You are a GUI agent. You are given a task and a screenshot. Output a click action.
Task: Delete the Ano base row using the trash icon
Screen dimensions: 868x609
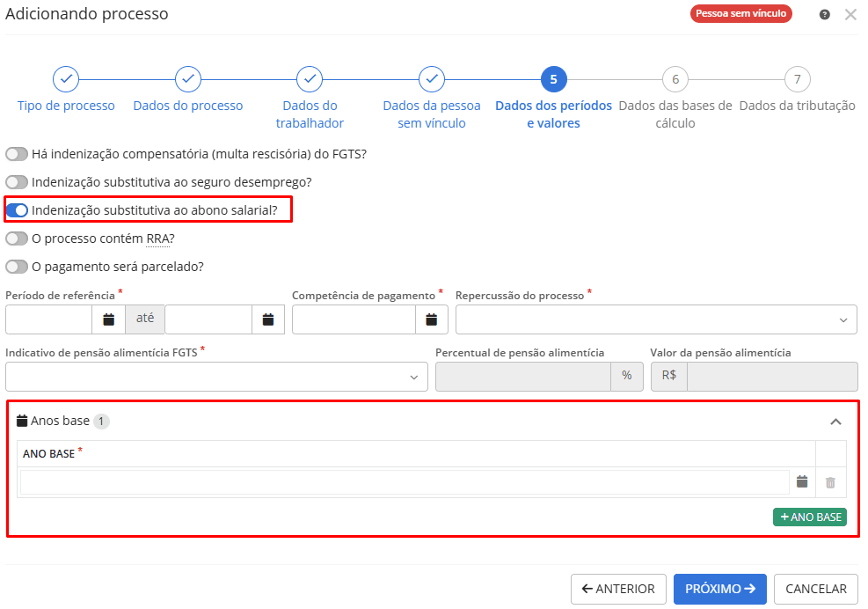(x=828, y=481)
